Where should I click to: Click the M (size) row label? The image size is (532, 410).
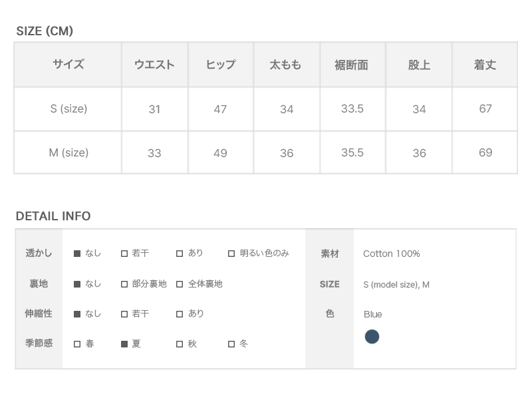(68, 152)
